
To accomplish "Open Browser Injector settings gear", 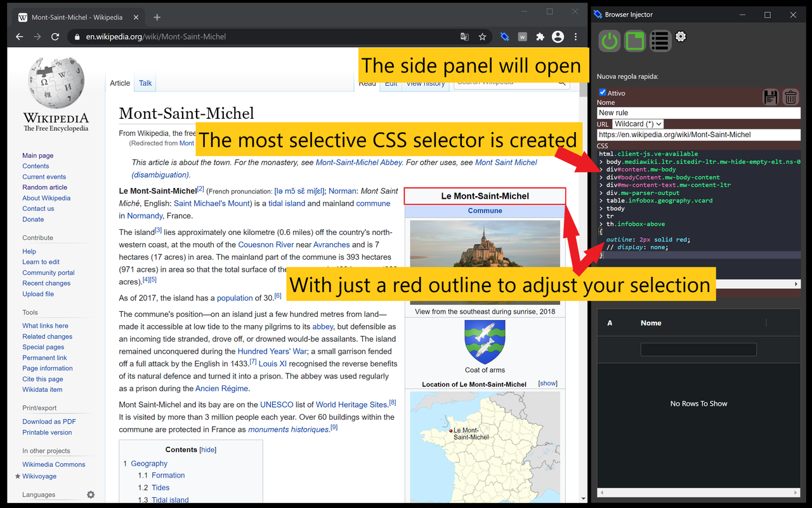I will 681,37.
